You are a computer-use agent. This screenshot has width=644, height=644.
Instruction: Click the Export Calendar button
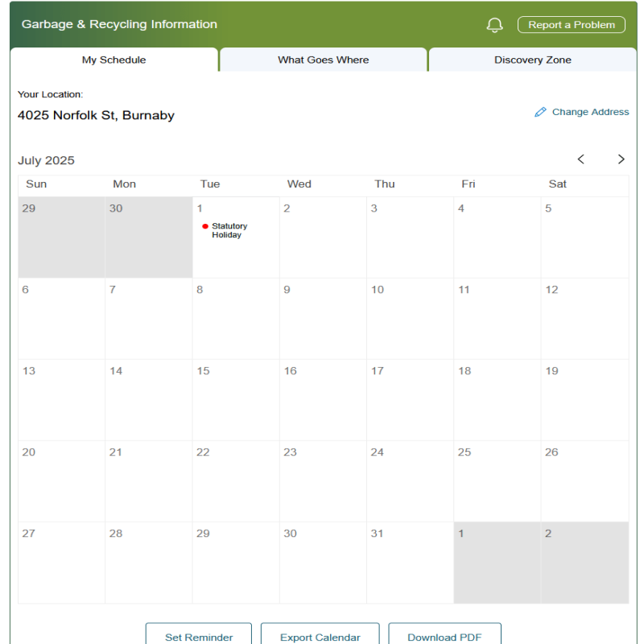coord(320,634)
